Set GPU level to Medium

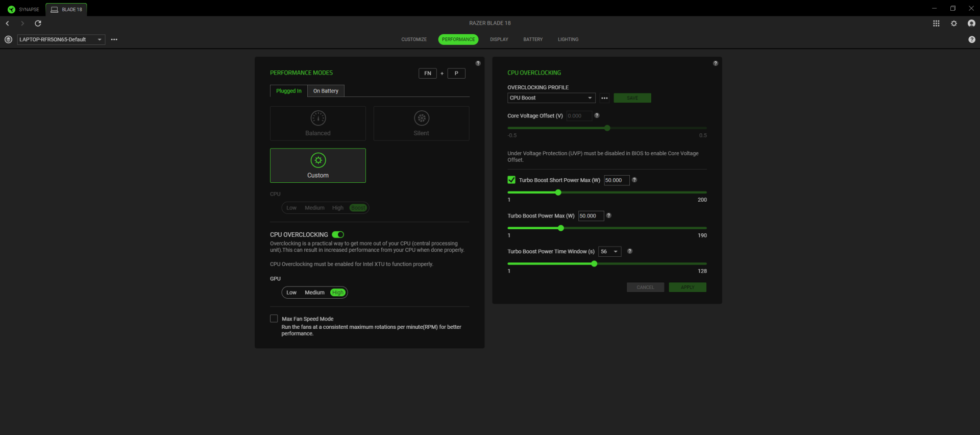pyautogui.click(x=314, y=293)
